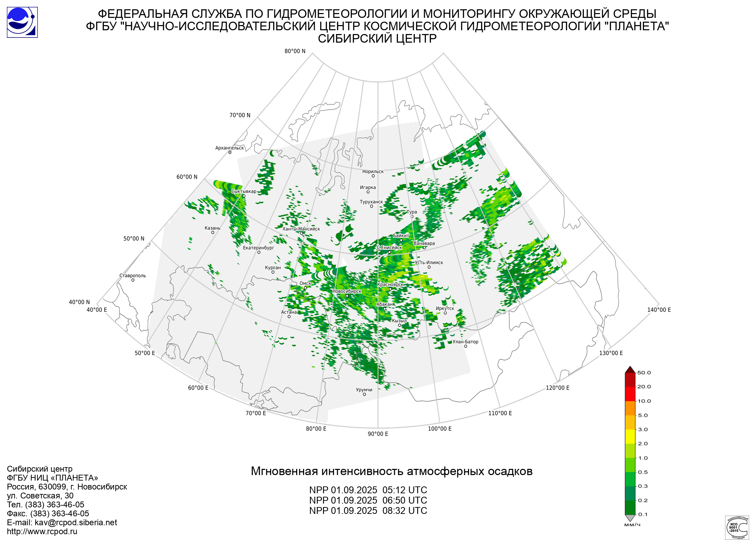Click the 60°00 E longitude label
Image resolution: width=756 pixels, height=550 pixels.
point(198,388)
